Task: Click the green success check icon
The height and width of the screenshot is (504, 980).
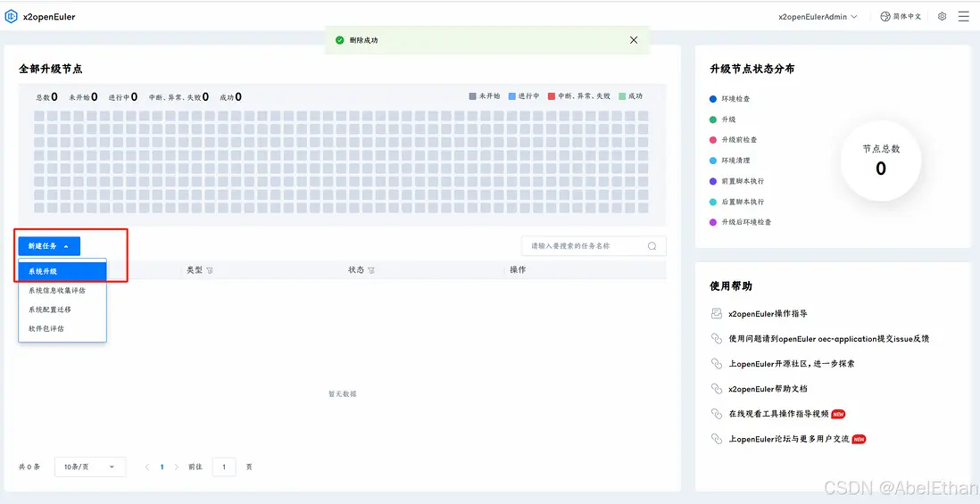Action: [x=339, y=40]
